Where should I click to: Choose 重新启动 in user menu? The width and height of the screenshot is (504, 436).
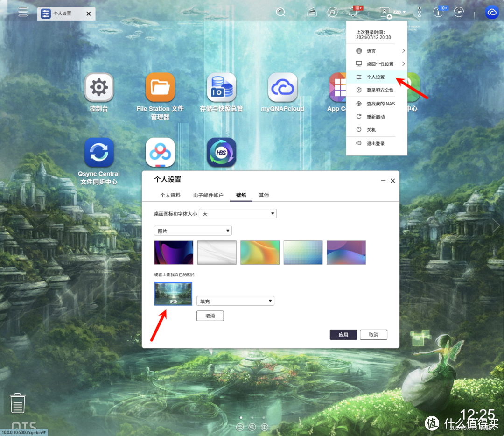(x=377, y=116)
